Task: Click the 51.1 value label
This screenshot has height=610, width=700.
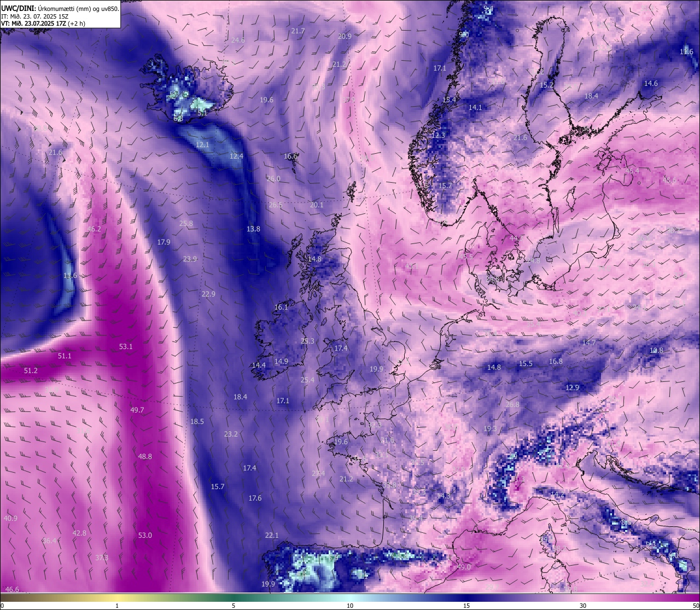Action: [x=65, y=356]
